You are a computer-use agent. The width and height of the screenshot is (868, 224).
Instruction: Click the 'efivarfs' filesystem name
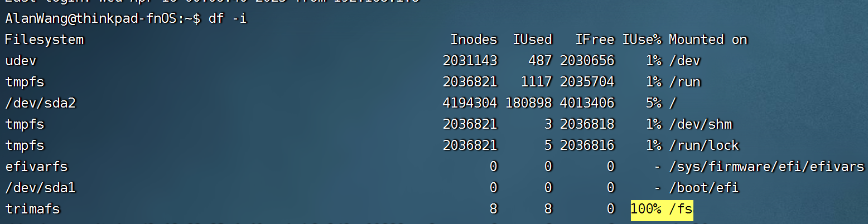coord(36,167)
